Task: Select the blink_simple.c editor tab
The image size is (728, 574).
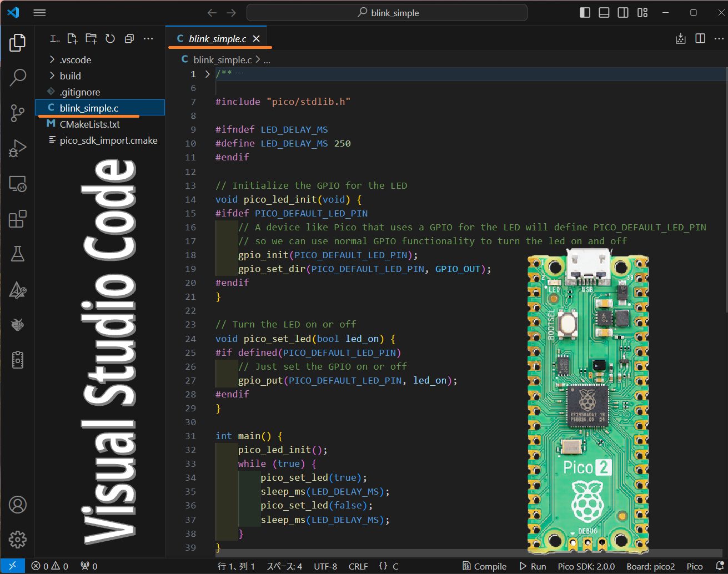Action: (x=217, y=39)
